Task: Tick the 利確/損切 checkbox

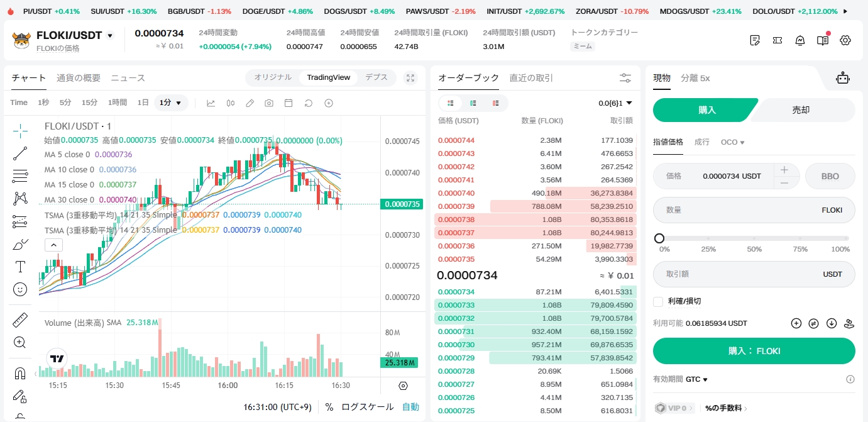Action: click(x=658, y=301)
